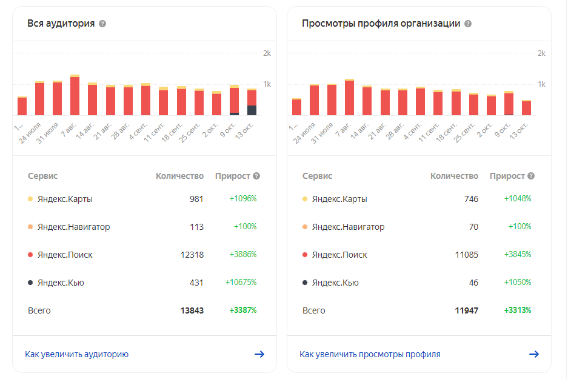Image resolution: width=588 pixels, height=379 pixels.
Task: Click the growth value +10675%
Action: click(x=241, y=282)
